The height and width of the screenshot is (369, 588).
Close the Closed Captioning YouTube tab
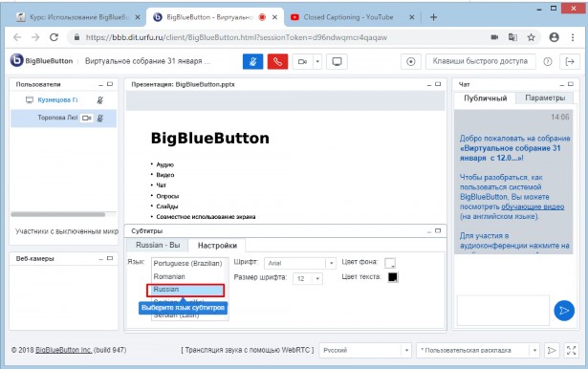tap(411, 17)
